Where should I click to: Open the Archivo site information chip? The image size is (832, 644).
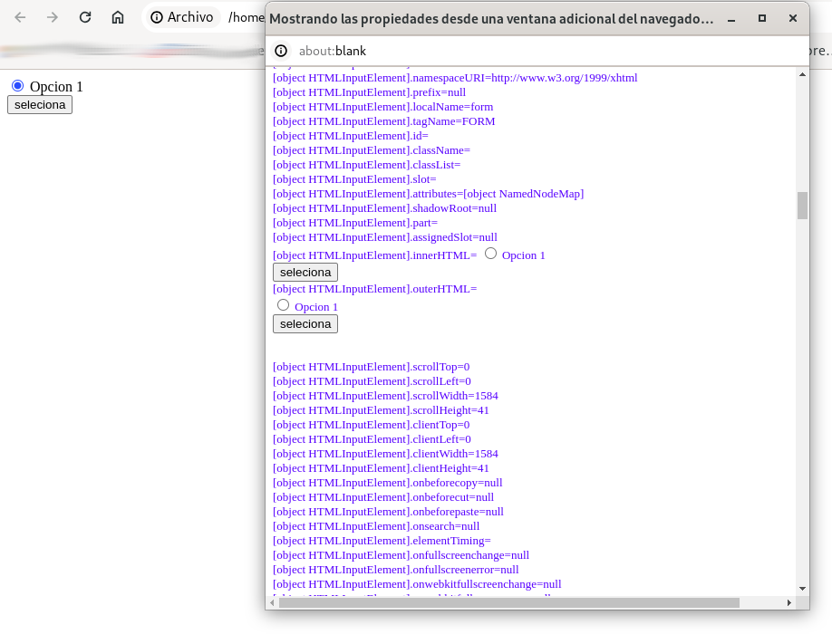tap(182, 17)
